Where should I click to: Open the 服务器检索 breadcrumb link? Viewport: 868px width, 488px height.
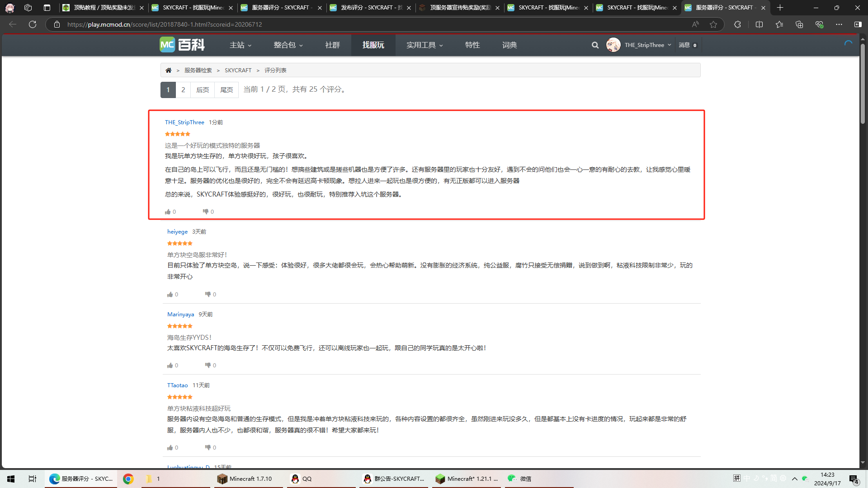coord(198,70)
